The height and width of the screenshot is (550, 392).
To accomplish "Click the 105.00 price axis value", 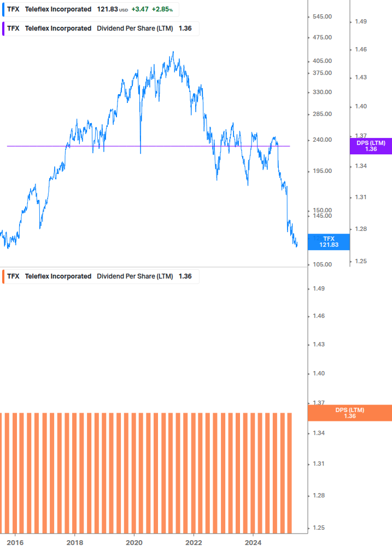I will pos(322,264).
